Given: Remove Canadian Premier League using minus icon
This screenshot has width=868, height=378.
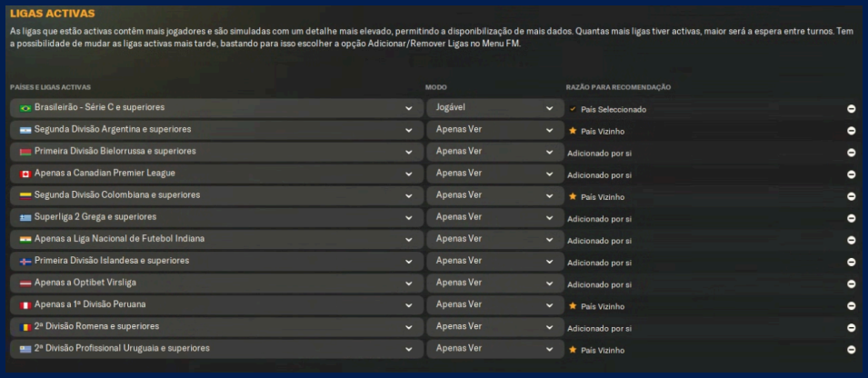Looking at the screenshot, I should click(851, 174).
